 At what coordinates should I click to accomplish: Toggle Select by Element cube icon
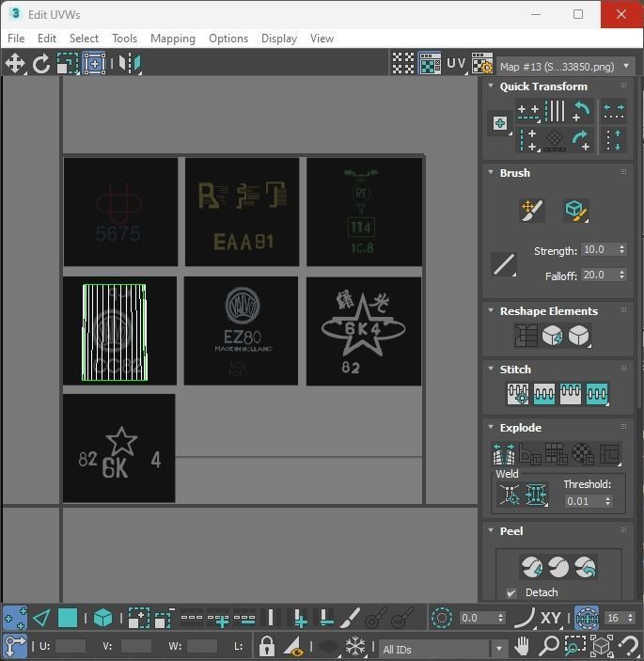pos(102,619)
